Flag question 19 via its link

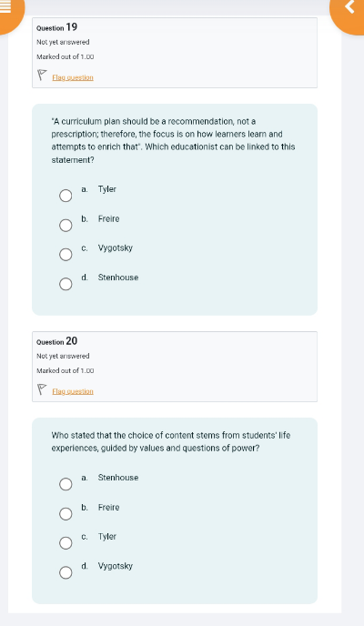73,77
